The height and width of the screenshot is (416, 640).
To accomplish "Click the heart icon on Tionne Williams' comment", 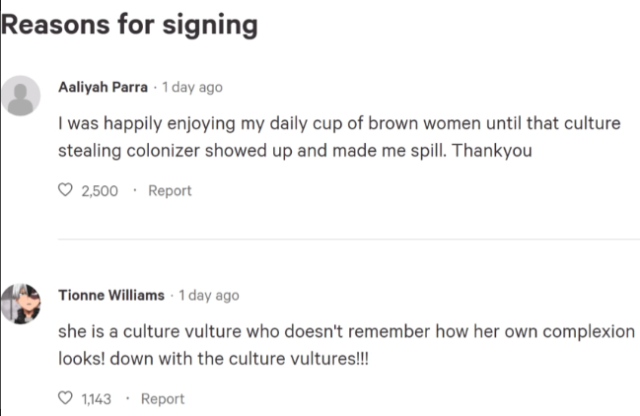I will point(67,399).
